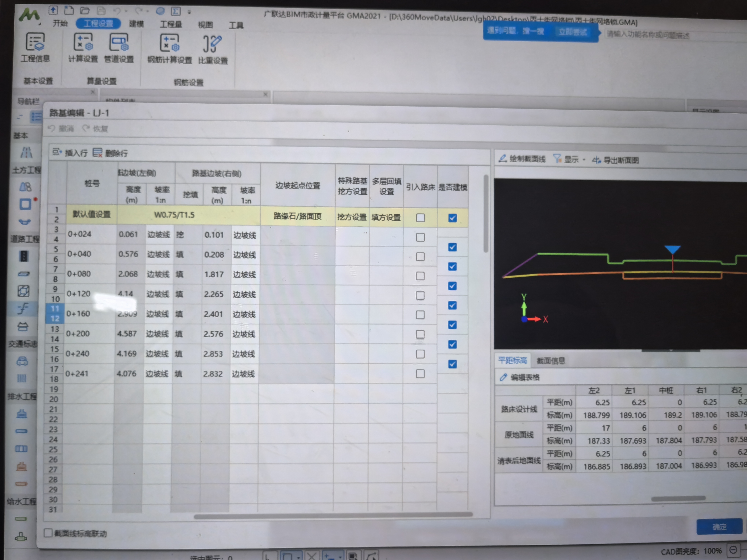Screen dimensions: 747x560
Task: Open the 开始 ribbon tab
Action: 60,23
